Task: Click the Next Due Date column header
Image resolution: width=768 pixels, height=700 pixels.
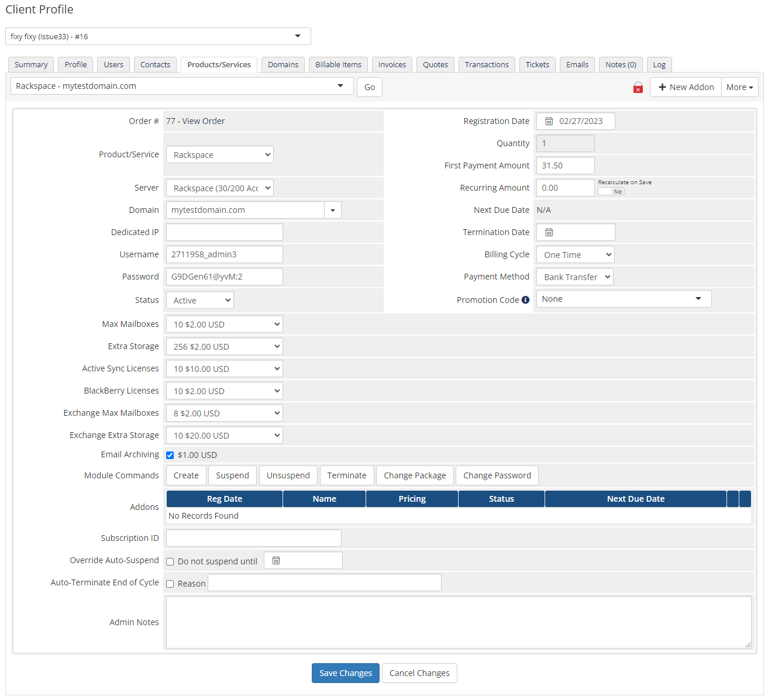Action: tap(636, 499)
